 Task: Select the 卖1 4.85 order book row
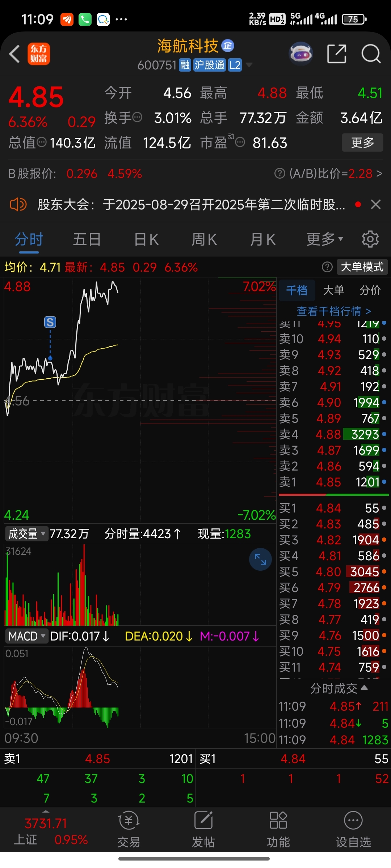pos(333,482)
